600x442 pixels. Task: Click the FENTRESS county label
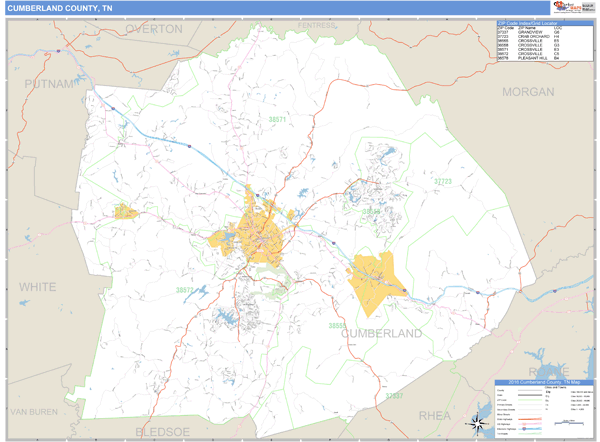(x=316, y=25)
